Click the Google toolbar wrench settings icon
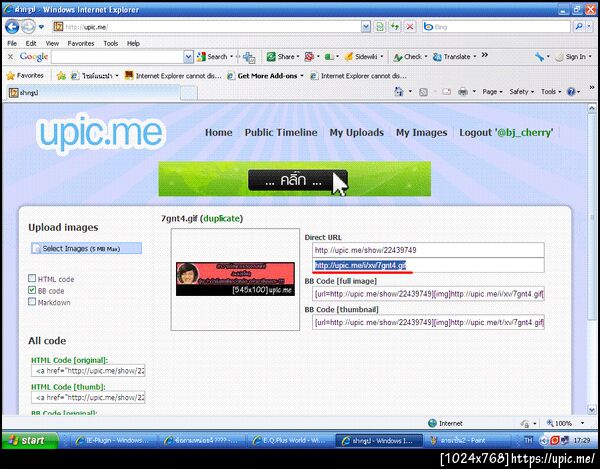This screenshot has height=469, width=600. coord(540,57)
